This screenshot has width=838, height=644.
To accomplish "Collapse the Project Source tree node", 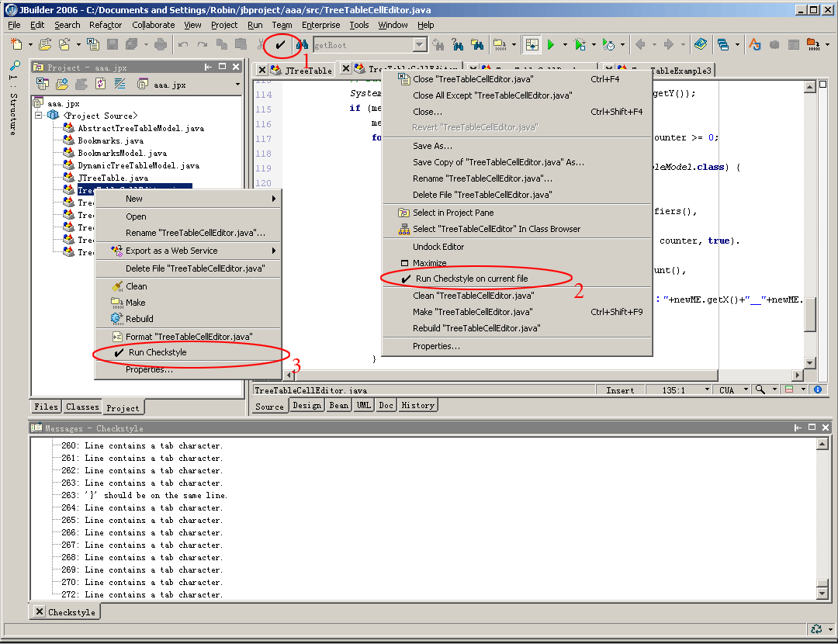I will click(39, 116).
